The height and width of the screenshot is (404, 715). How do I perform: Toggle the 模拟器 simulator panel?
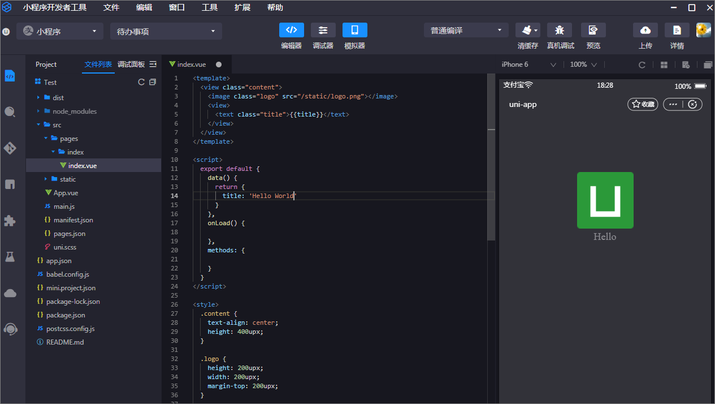(354, 30)
